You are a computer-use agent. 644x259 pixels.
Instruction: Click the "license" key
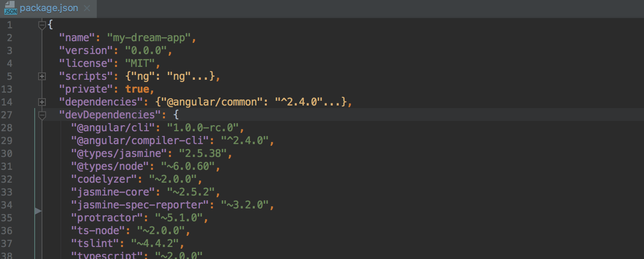click(86, 63)
